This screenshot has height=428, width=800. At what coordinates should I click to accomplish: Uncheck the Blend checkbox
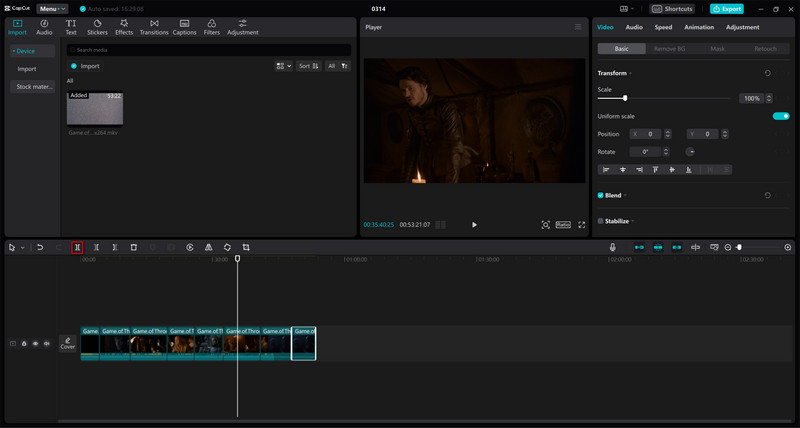(x=601, y=195)
